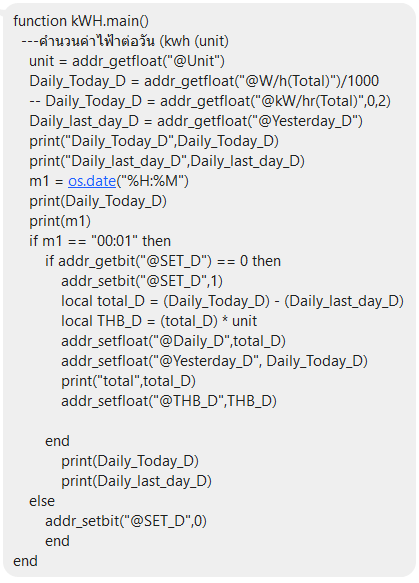This screenshot has width=419, height=583.
Task: Click the print(m1) line
Action: [x=60, y=221]
